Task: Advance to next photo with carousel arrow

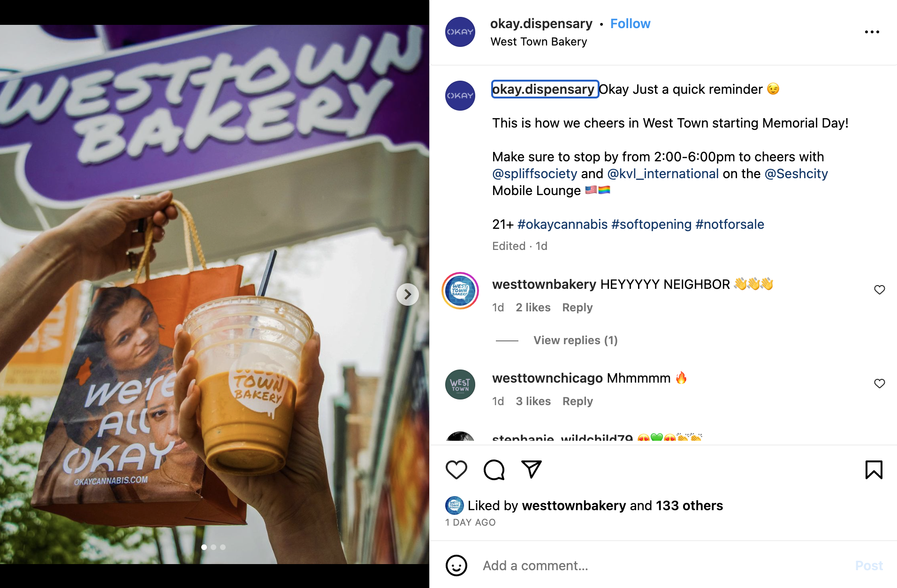Action: click(407, 294)
